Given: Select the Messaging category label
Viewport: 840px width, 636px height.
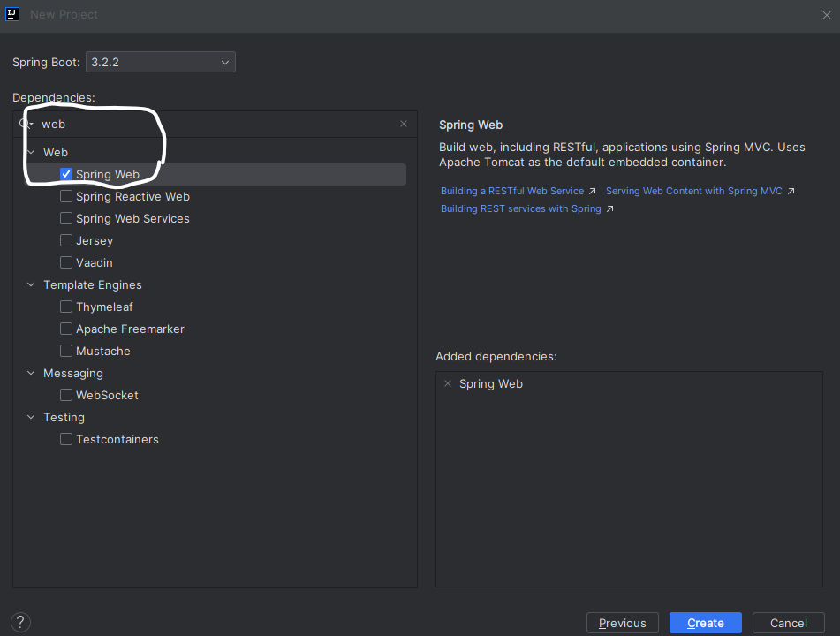Looking at the screenshot, I should tap(73, 374).
